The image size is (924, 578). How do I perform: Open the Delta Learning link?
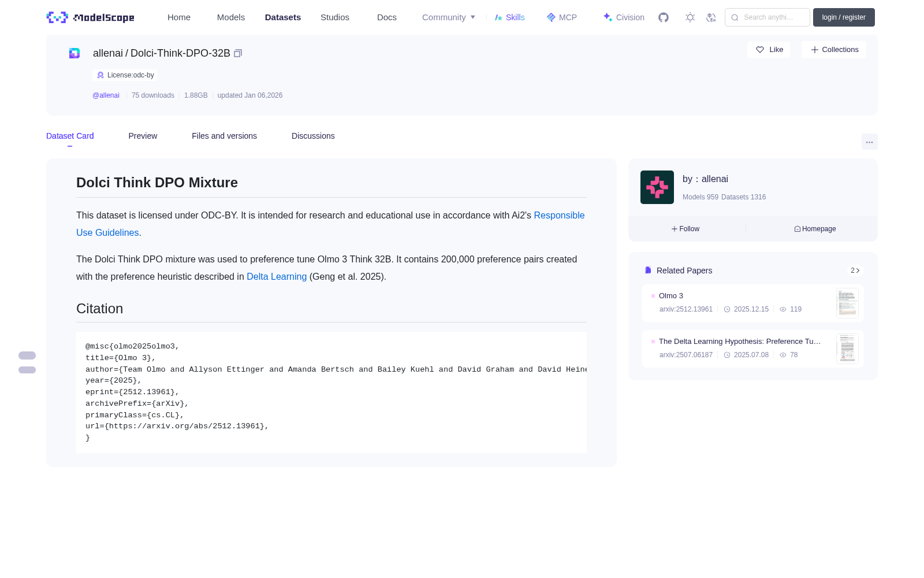pos(277,276)
